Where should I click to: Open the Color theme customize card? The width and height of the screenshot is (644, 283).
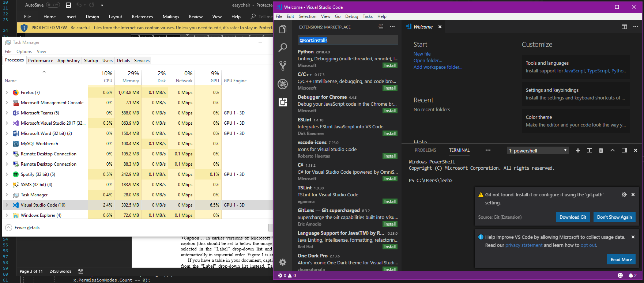[576, 121]
